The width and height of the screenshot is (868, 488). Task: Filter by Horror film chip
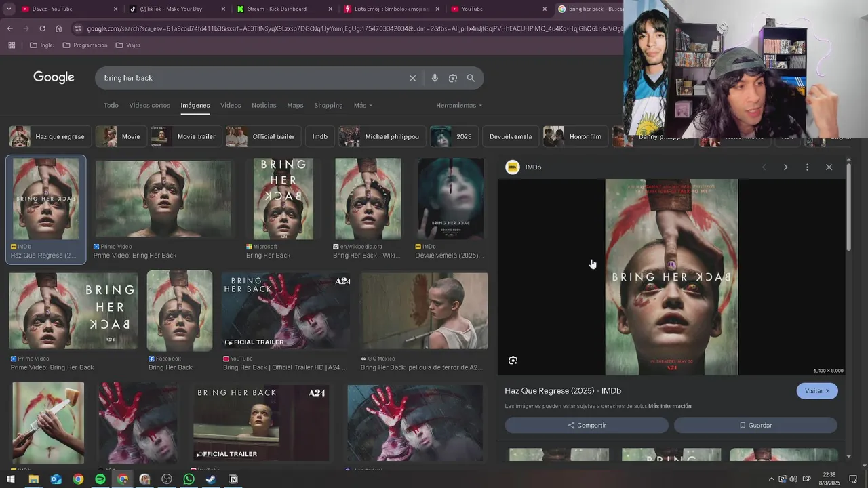coord(575,137)
